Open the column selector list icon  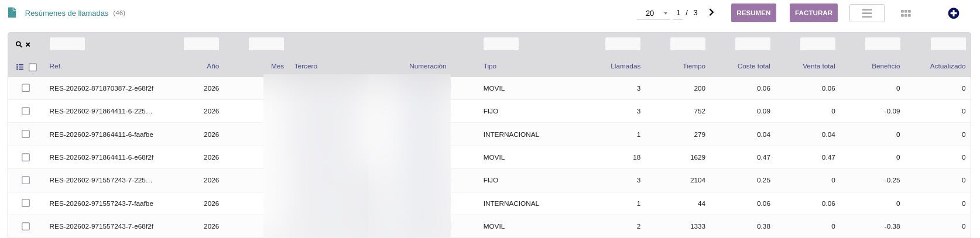point(20,67)
